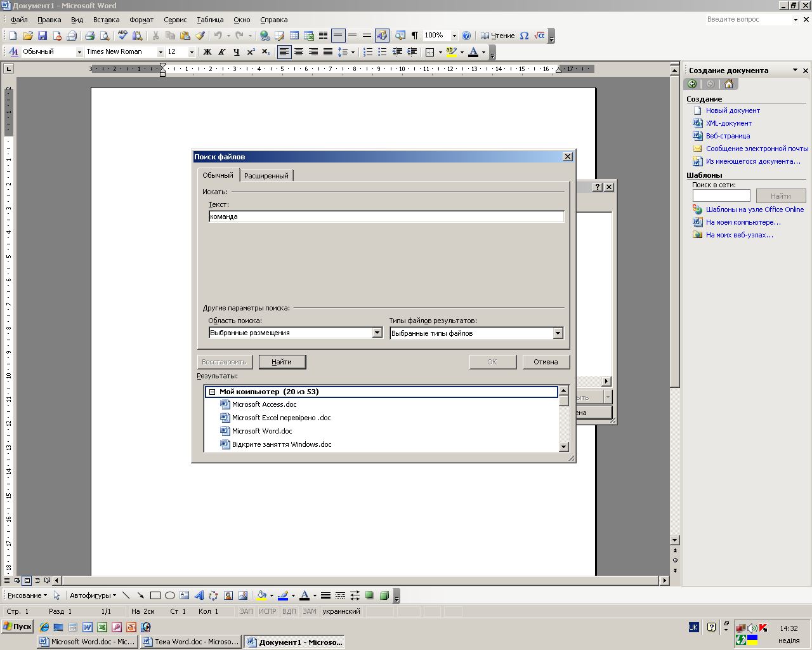Click the Save icon in the toolbar
Screen dimensions: 812x650
coord(43,36)
